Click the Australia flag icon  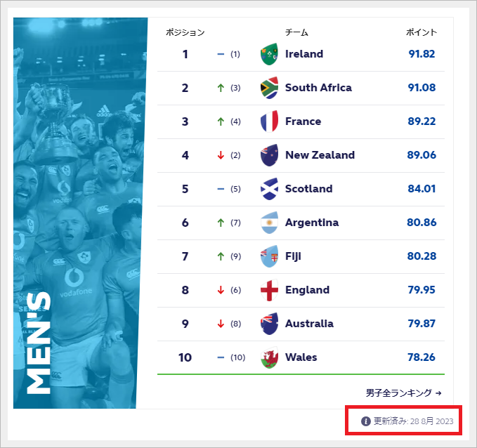click(269, 324)
